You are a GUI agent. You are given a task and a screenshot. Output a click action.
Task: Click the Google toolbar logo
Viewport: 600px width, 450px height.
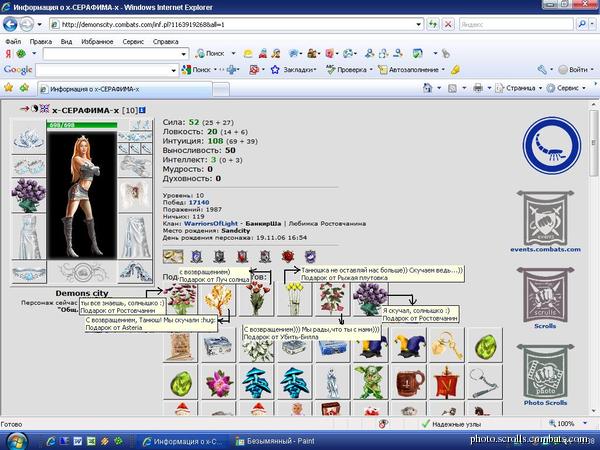coord(18,70)
